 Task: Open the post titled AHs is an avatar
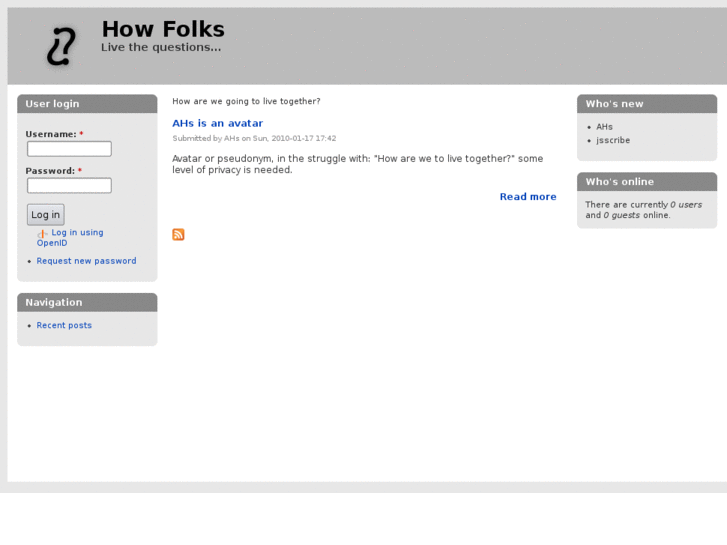[217, 123]
